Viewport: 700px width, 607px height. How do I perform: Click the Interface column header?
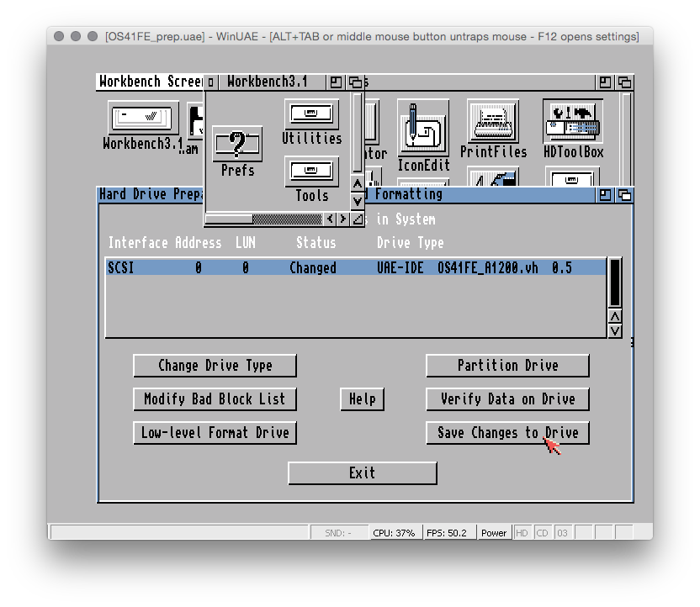coord(138,243)
